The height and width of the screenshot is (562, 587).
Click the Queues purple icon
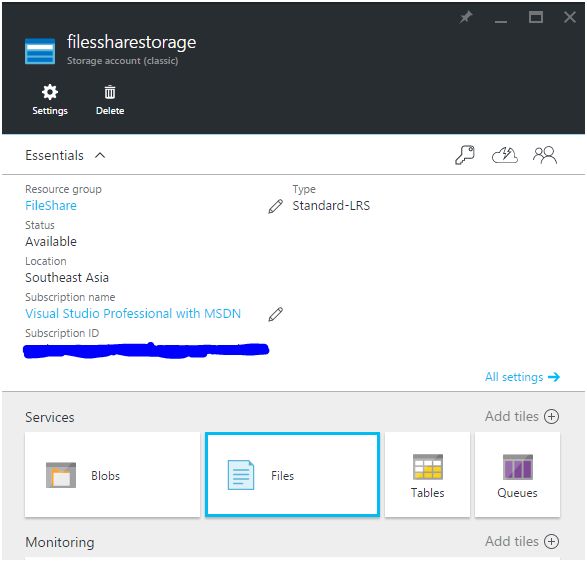(518, 467)
